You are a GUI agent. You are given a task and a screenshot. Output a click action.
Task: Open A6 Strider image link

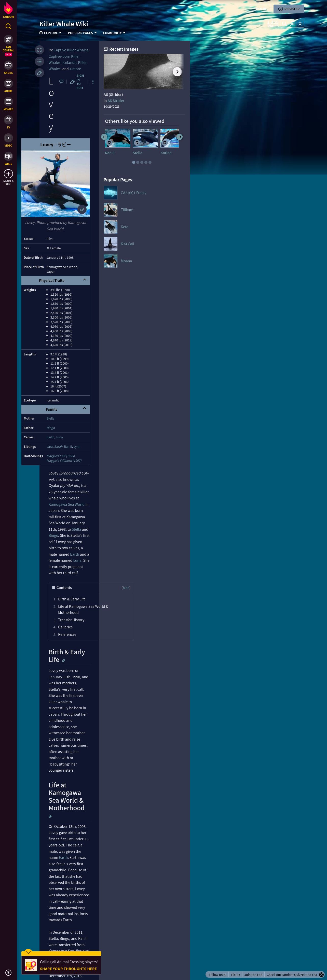pos(116,101)
